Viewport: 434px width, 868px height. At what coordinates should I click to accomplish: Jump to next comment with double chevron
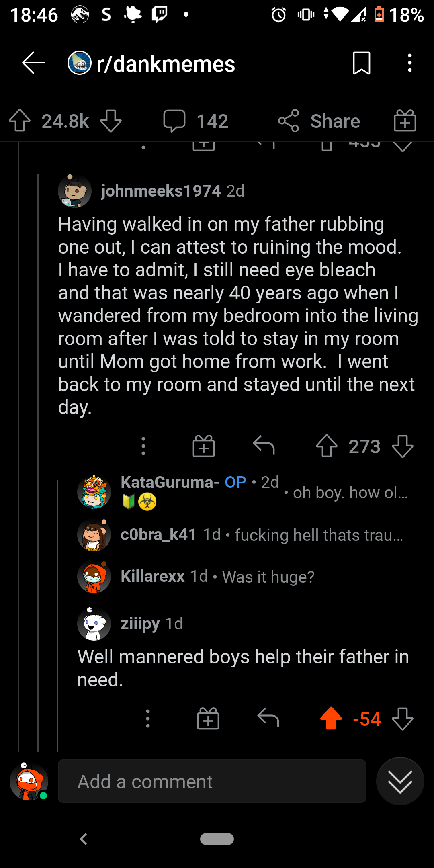coord(400,781)
